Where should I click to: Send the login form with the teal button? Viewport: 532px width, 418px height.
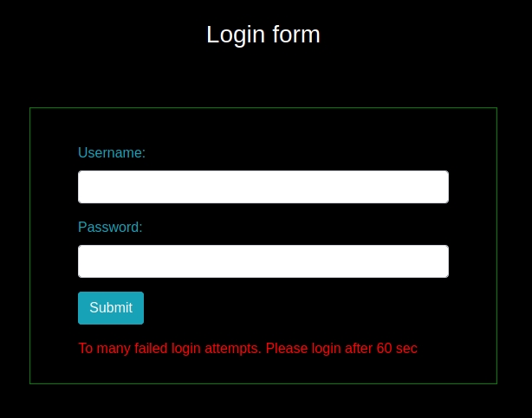pyautogui.click(x=111, y=308)
